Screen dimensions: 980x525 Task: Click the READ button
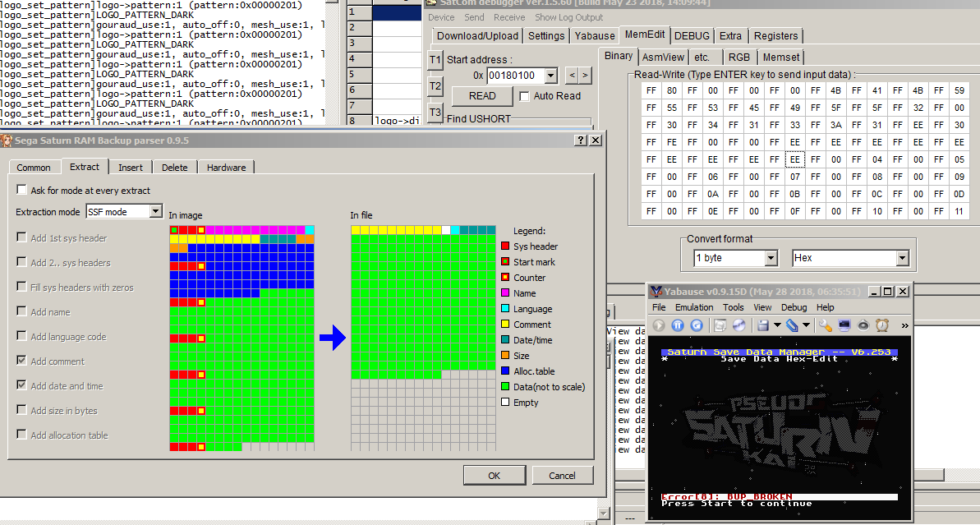(x=482, y=96)
